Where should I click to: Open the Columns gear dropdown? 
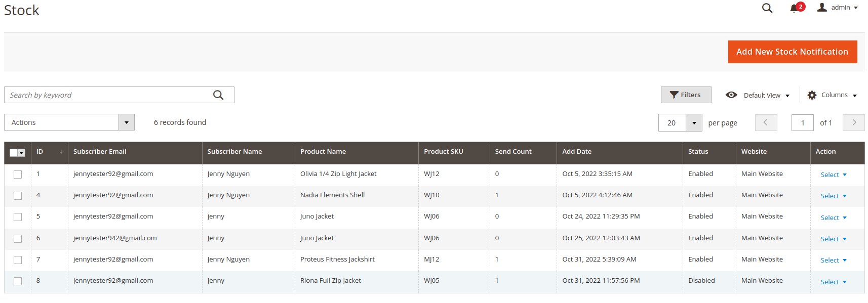[832, 95]
